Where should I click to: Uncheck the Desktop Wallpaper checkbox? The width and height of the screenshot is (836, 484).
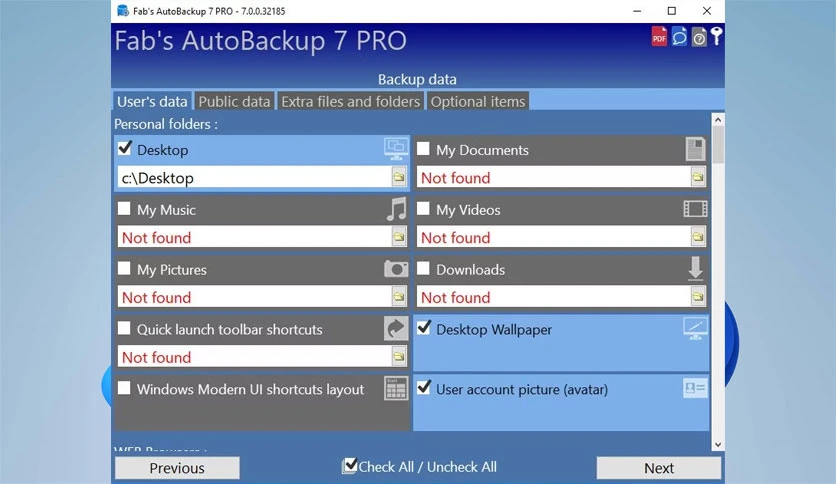pyautogui.click(x=423, y=327)
